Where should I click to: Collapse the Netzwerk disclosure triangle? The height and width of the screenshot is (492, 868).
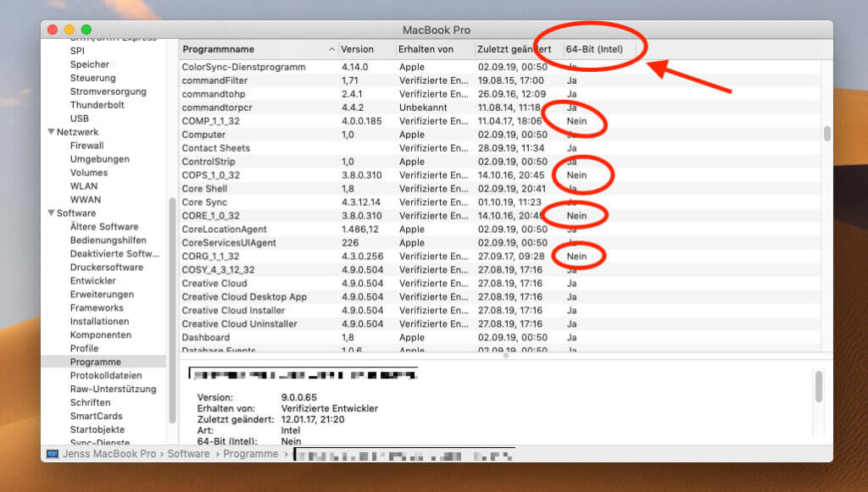coord(52,131)
